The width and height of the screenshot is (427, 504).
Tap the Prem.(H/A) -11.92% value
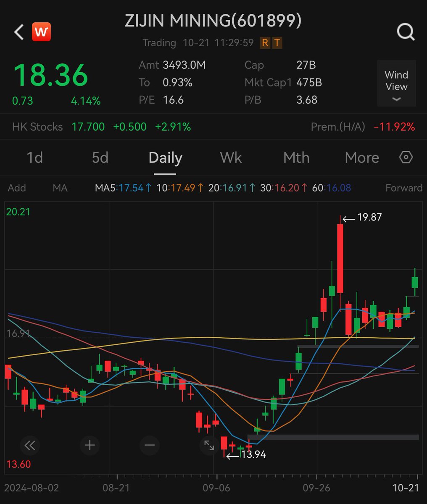coord(395,127)
